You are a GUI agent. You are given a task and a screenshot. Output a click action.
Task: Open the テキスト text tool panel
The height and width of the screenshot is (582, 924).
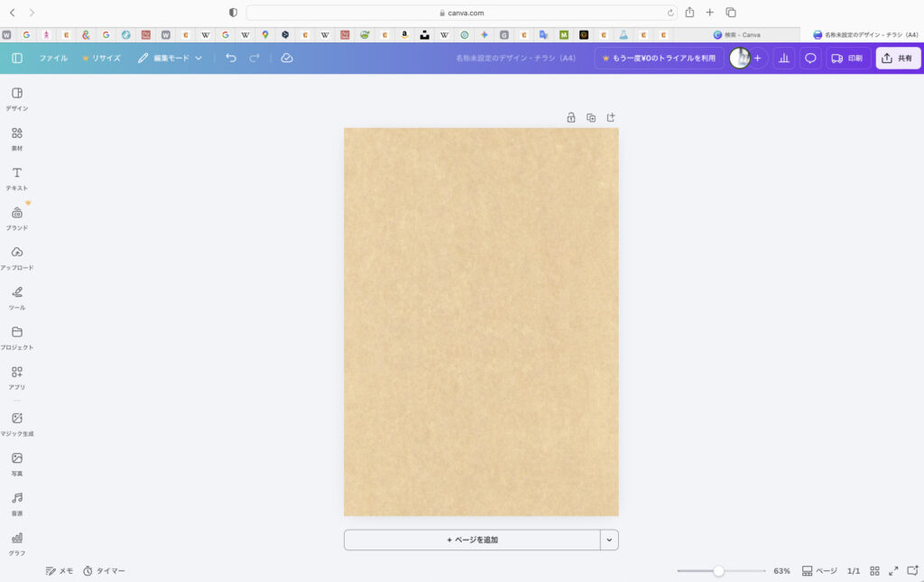pos(16,177)
